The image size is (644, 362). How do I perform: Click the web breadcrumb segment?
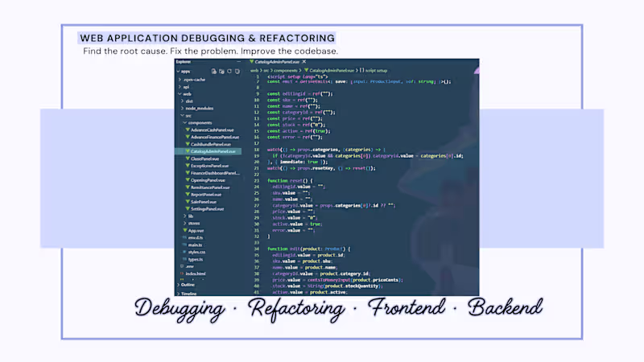(x=254, y=71)
